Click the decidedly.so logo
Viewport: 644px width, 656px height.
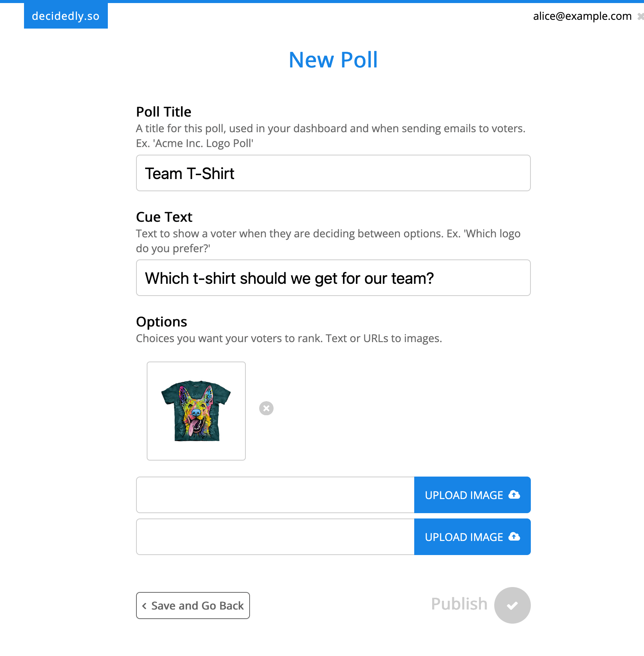[x=66, y=16]
